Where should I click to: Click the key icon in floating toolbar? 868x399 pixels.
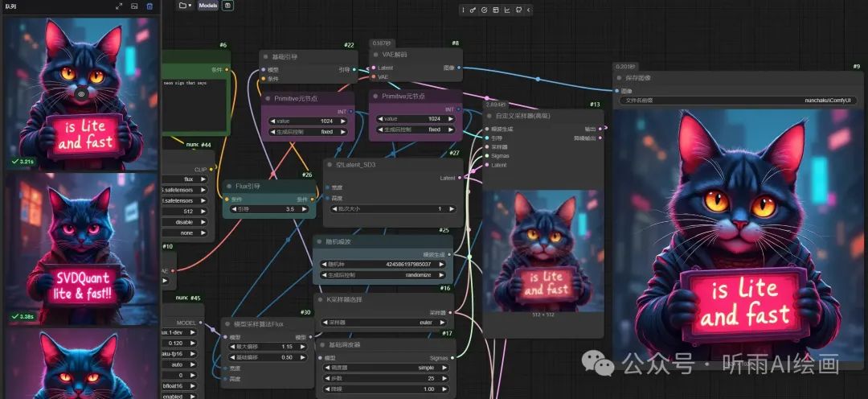pyautogui.click(x=473, y=10)
